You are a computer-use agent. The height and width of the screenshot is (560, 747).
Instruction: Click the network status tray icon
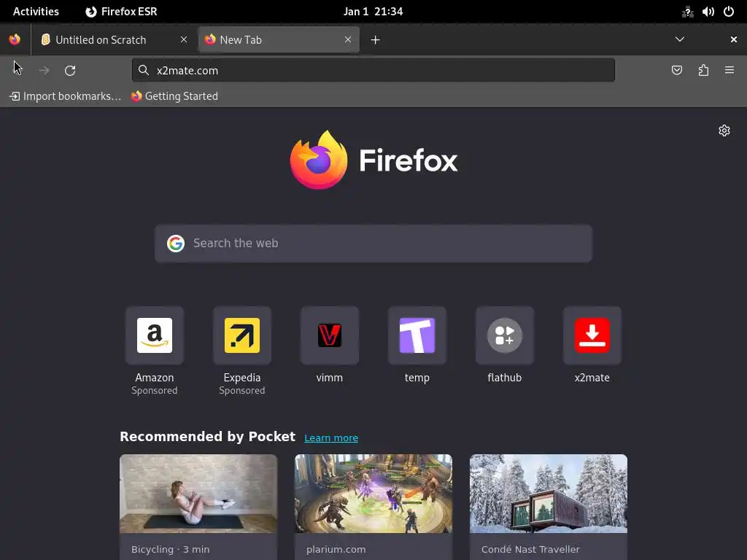(x=687, y=12)
